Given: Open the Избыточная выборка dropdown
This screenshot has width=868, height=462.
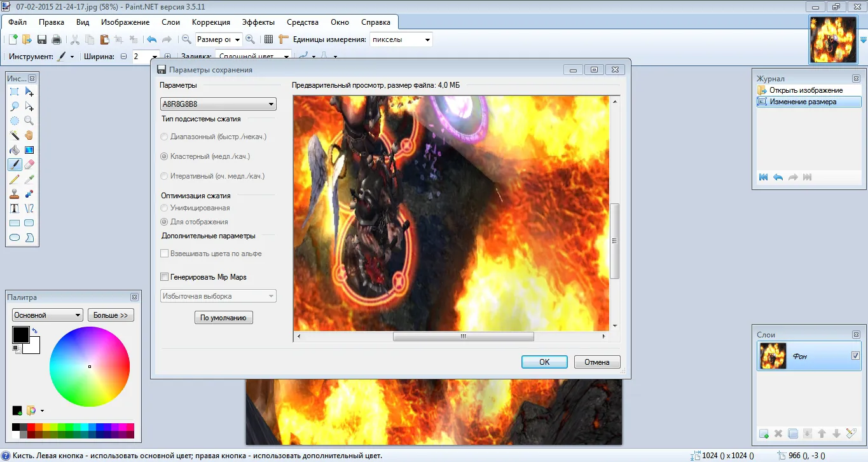Looking at the screenshot, I should (x=218, y=296).
